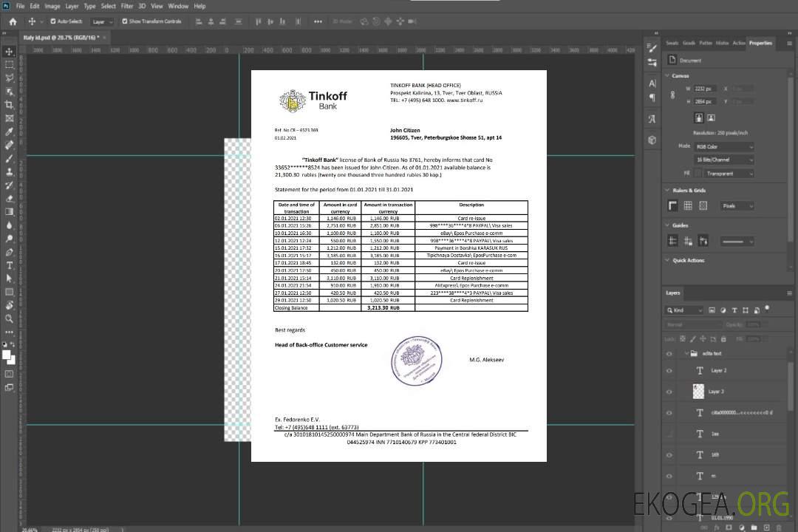Hide the Layer 2 text layer

669,371
